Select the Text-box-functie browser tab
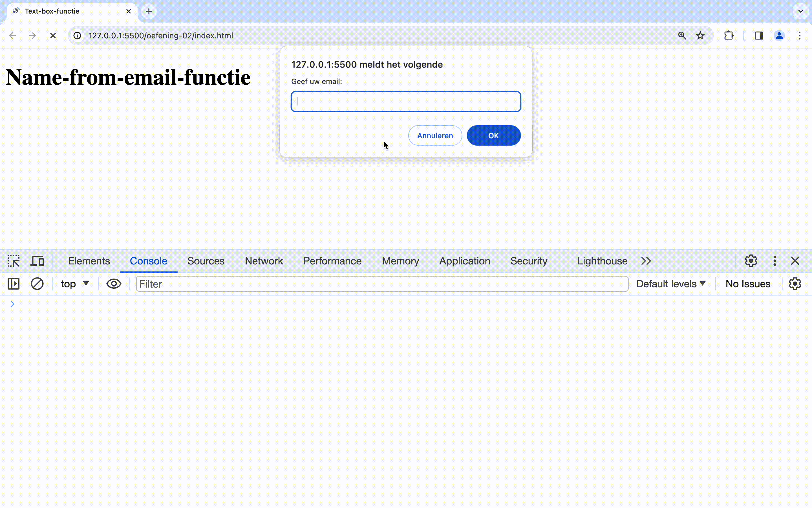The image size is (812, 508). point(72,11)
